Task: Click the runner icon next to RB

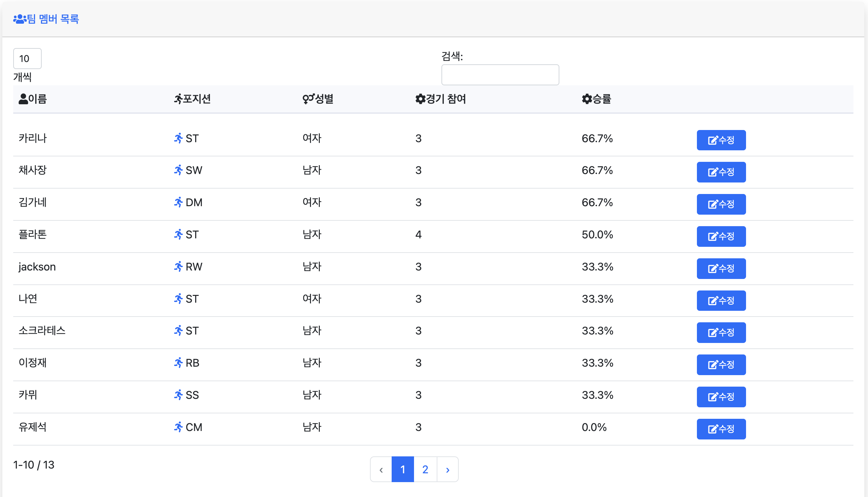Action: pos(178,363)
